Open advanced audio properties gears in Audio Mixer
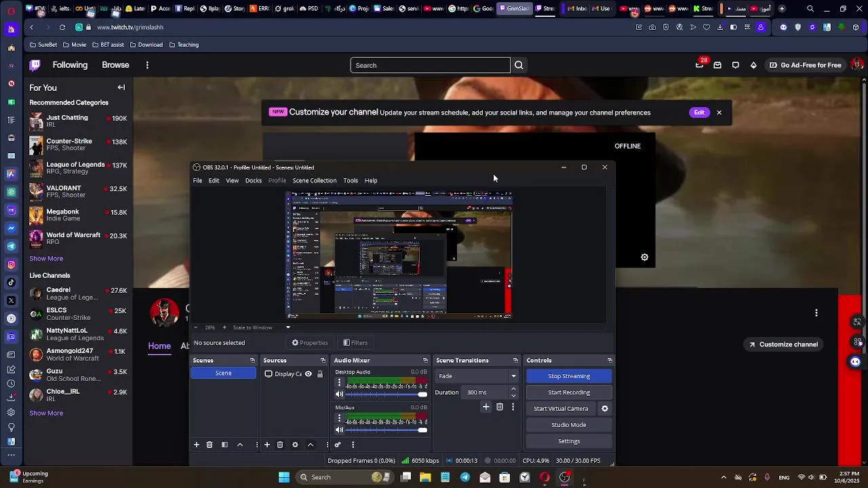Image resolution: width=868 pixels, height=488 pixels. [338, 445]
